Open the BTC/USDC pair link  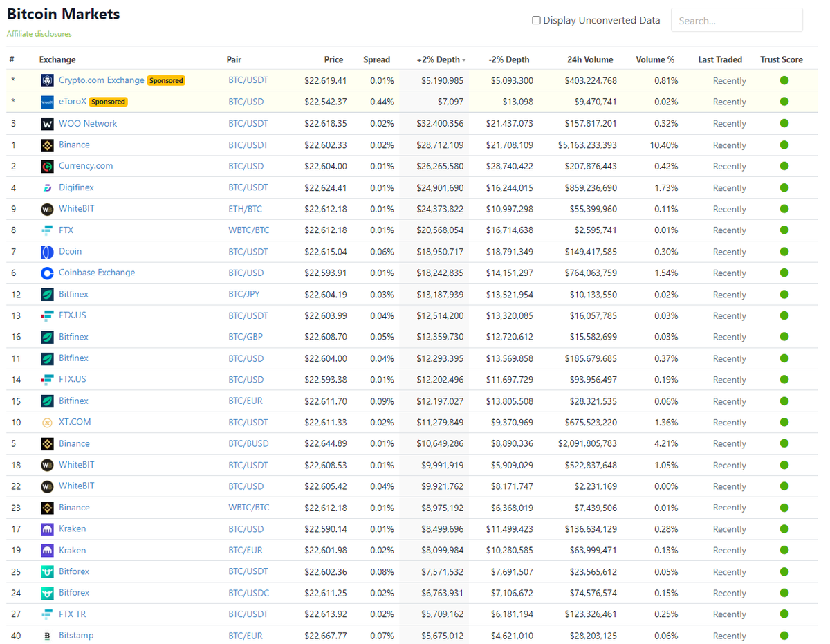click(x=249, y=593)
